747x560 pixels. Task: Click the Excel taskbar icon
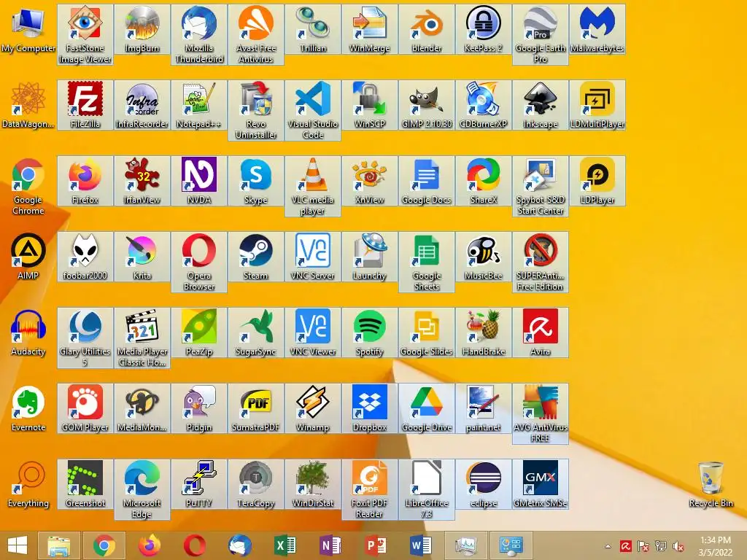pos(285,545)
